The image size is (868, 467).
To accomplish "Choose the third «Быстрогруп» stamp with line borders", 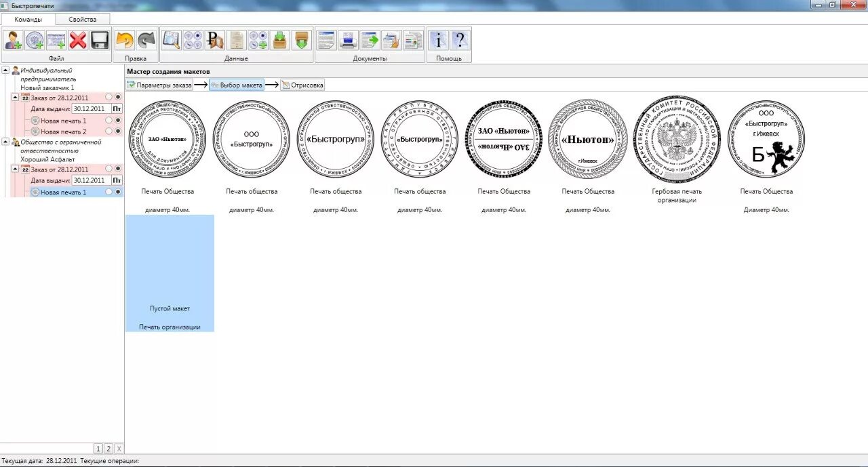I will (336, 139).
